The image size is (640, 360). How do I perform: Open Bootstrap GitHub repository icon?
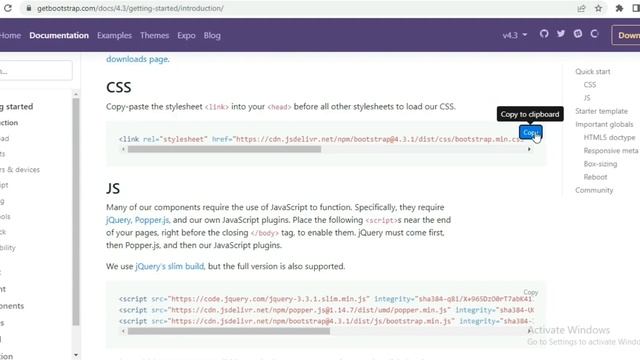[x=544, y=34]
